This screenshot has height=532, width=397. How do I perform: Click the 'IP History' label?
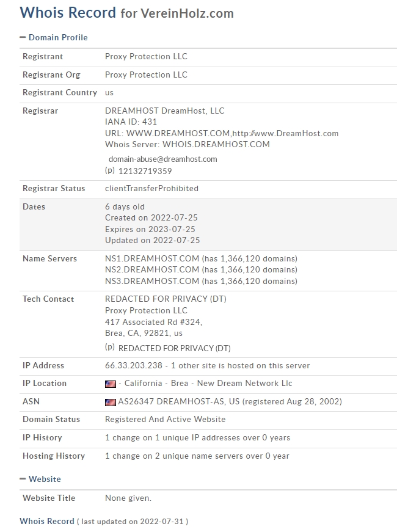pos(42,438)
